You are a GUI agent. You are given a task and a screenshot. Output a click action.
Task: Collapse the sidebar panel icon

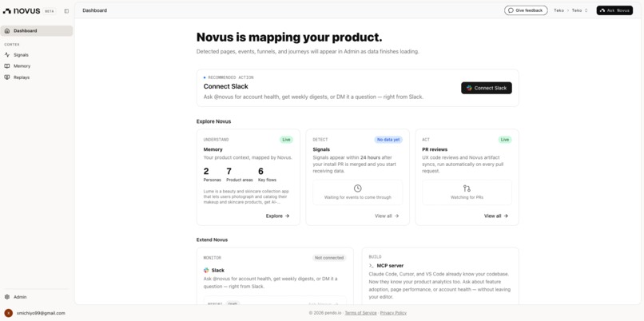66,11
